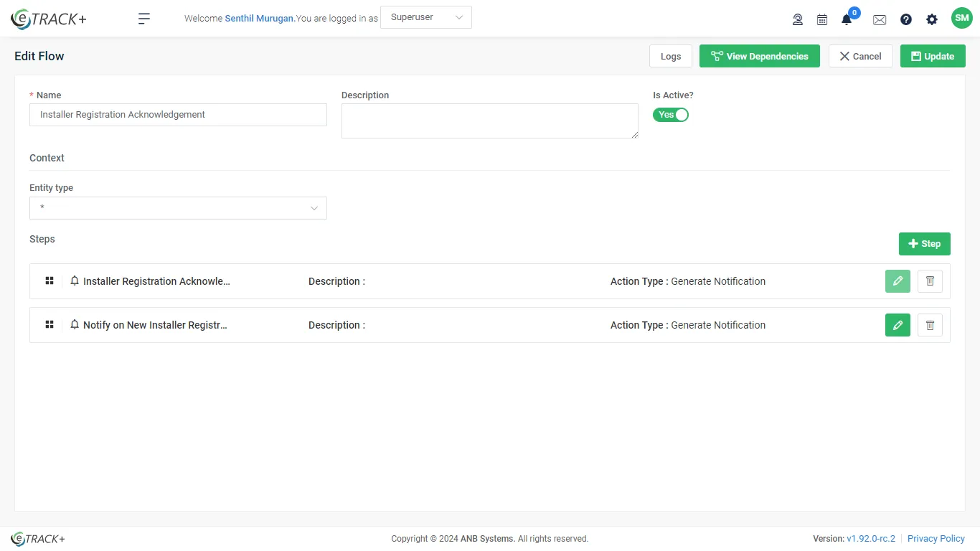Grab the drag handle of first step
This screenshot has width=980, height=551.
point(50,281)
